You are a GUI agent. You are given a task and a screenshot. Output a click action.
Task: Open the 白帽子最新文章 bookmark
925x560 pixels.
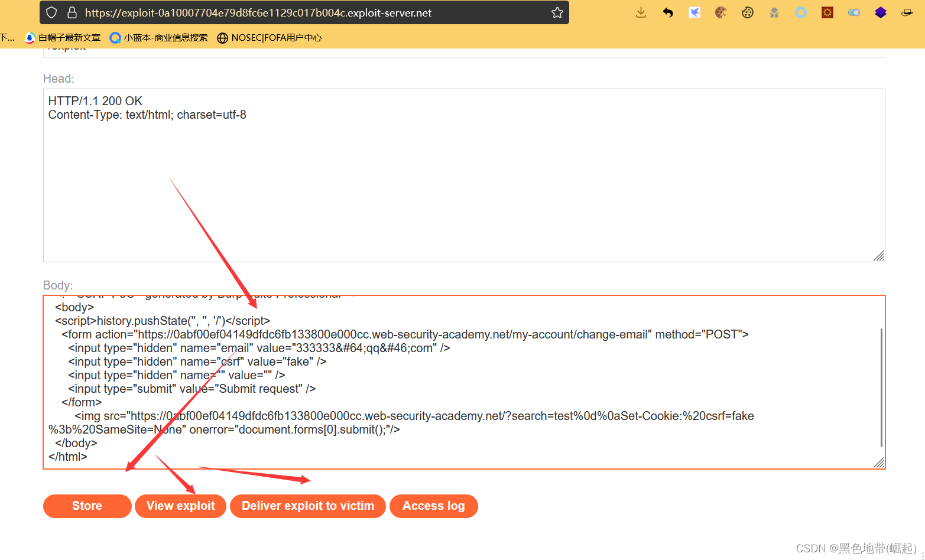tap(63, 38)
